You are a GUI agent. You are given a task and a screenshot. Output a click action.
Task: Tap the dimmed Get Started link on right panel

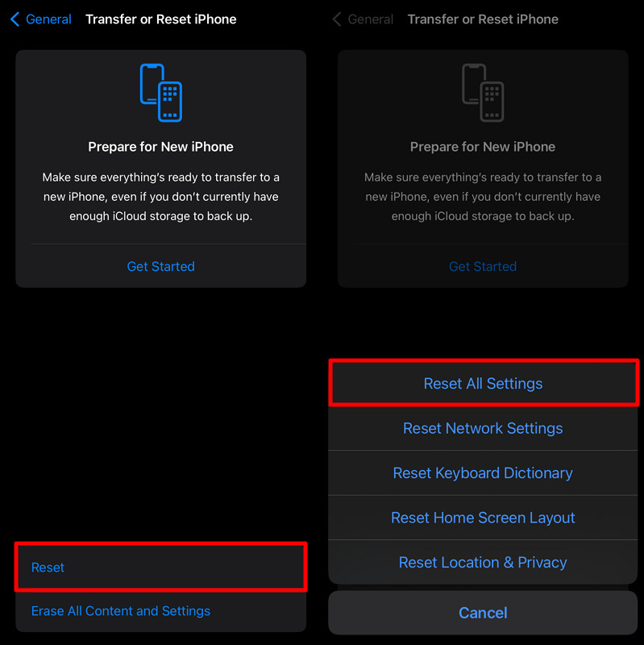coord(483,266)
